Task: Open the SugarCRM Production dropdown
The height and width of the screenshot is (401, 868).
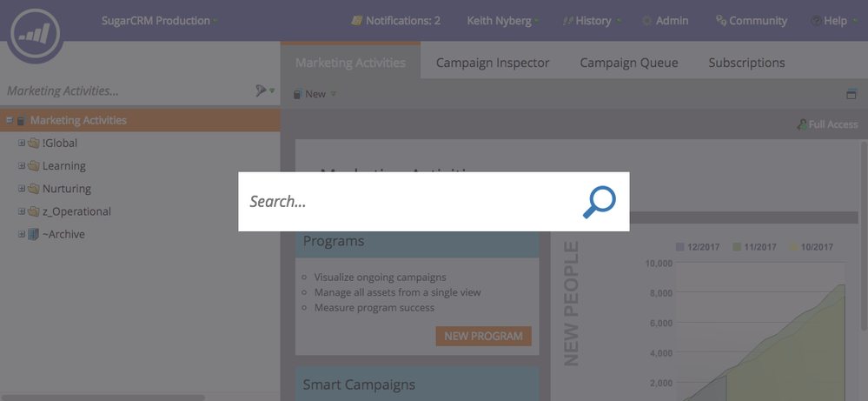Action: pyautogui.click(x=159, y=21)
